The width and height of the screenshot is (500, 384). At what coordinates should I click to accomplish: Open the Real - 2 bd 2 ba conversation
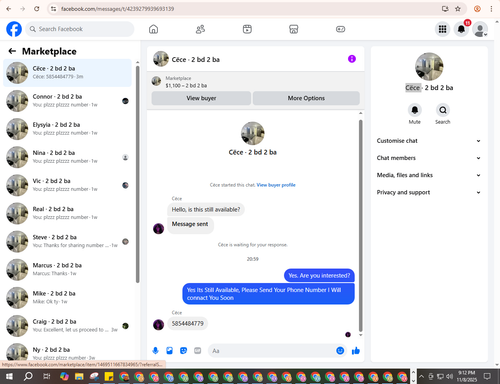pyautogui.click(x=67, y=213)
